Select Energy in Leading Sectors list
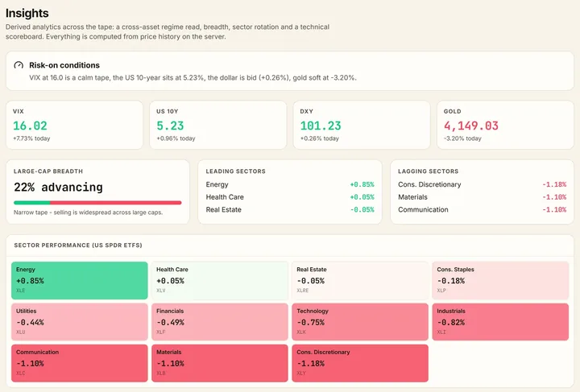 [217, 184]
